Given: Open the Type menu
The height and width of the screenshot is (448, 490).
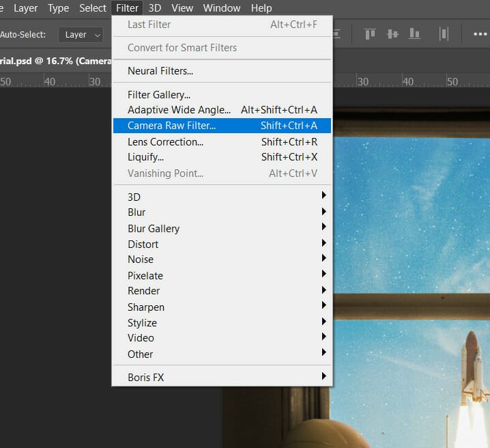Looking at the screenshot, I should pos(58,8).
